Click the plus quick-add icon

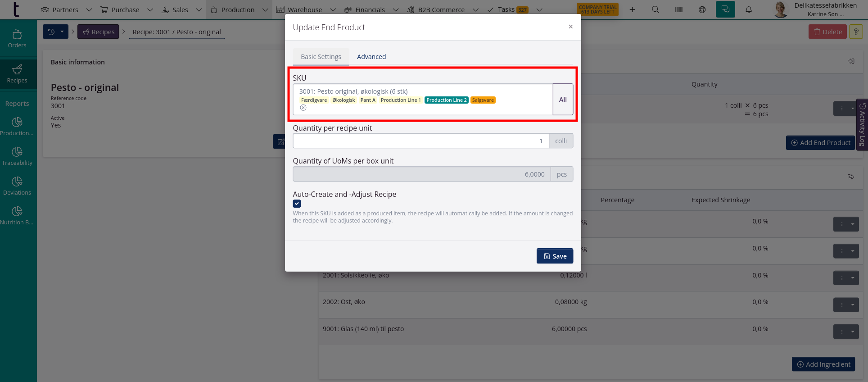[632, 9]
